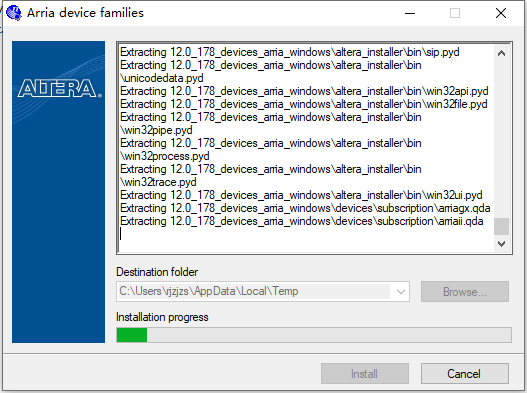Click the Cancel button

464,374
